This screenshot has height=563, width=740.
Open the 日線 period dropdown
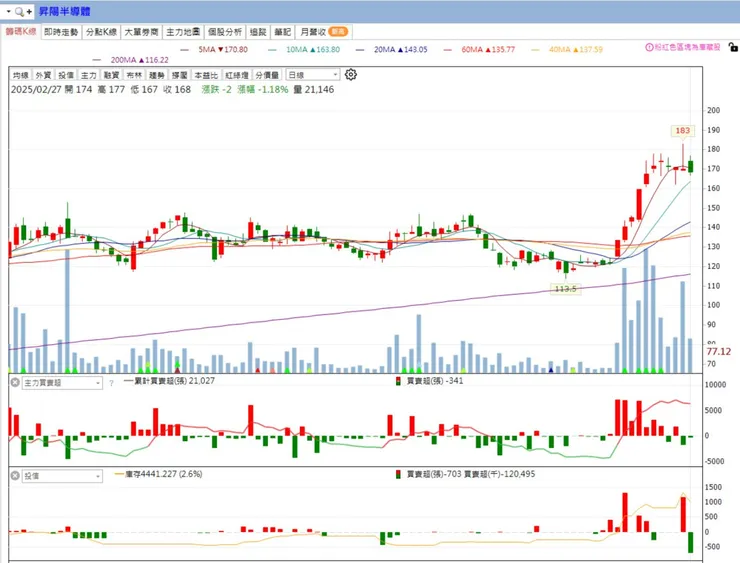pos(312,75)
